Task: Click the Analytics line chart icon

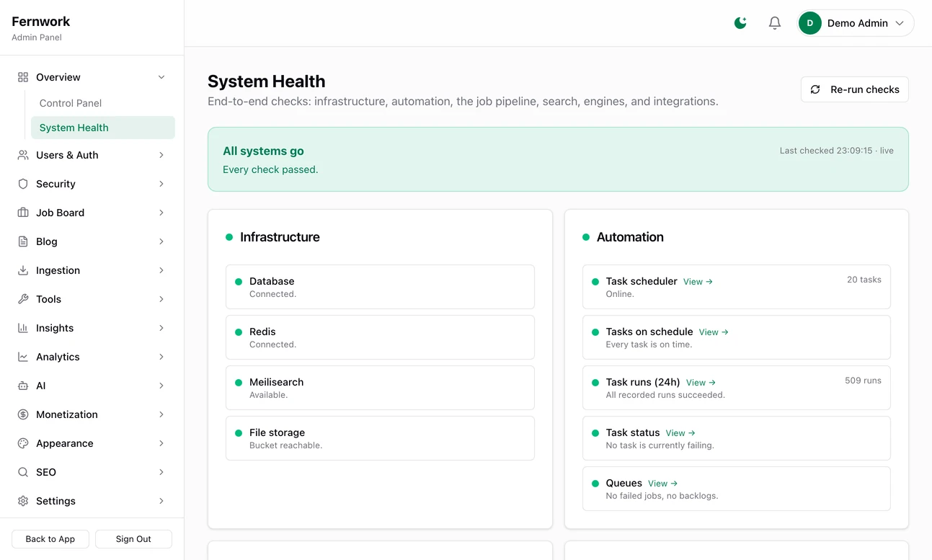Action: pos(23,357)
